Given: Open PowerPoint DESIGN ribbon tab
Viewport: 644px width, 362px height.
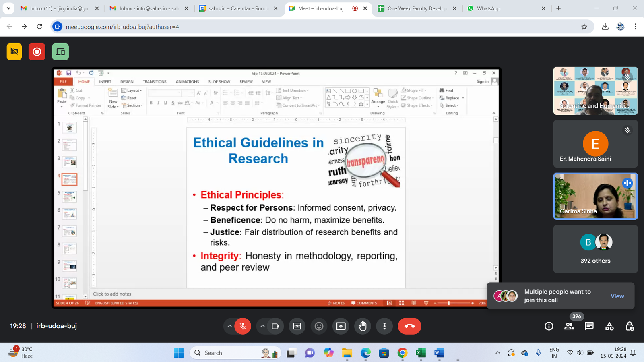Looking at the screenshot, I should [127, 81].
